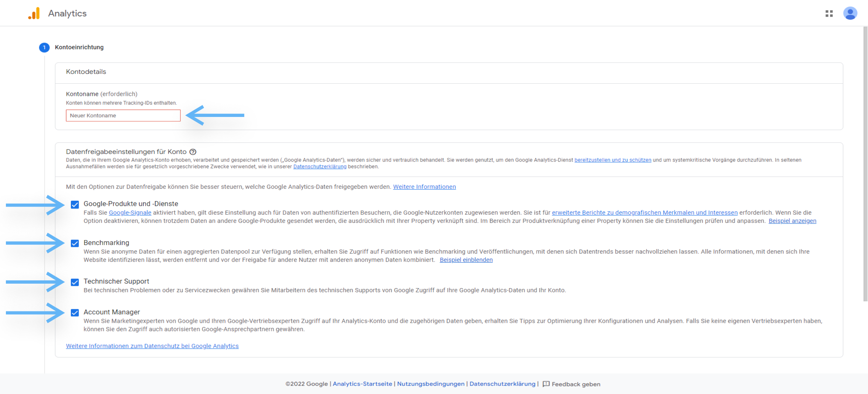Toggle the Account Manager checkbox
This screenshot has width=868, height=394.
(75, 313)
